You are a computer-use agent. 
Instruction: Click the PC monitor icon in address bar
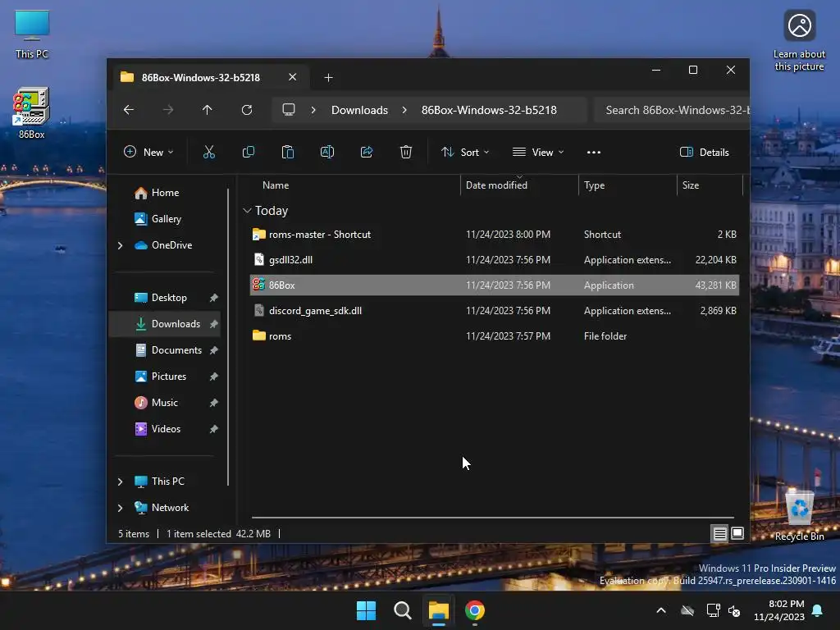289,110
